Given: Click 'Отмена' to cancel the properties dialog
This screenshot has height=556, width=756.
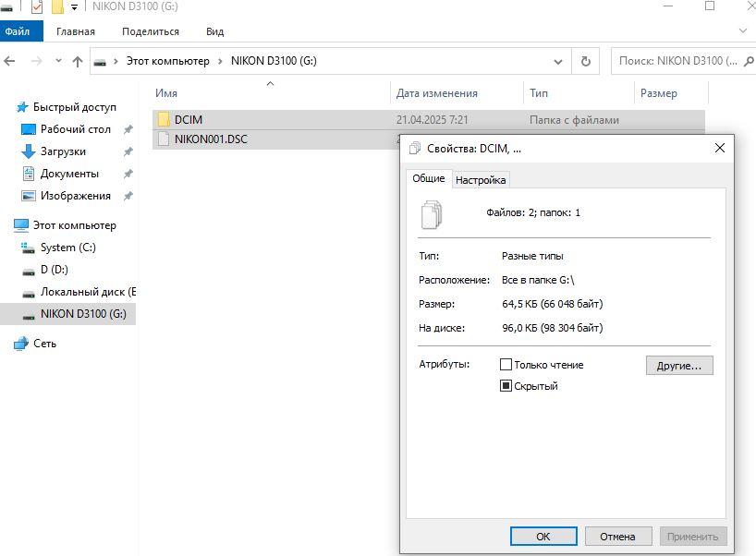Looking at the screenshot, I should (617, 537).
